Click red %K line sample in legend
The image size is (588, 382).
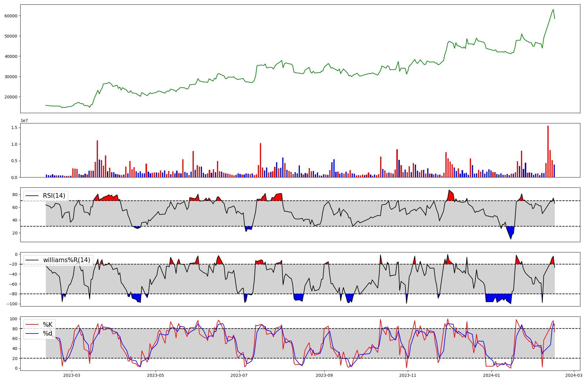[x=32, y=324]
